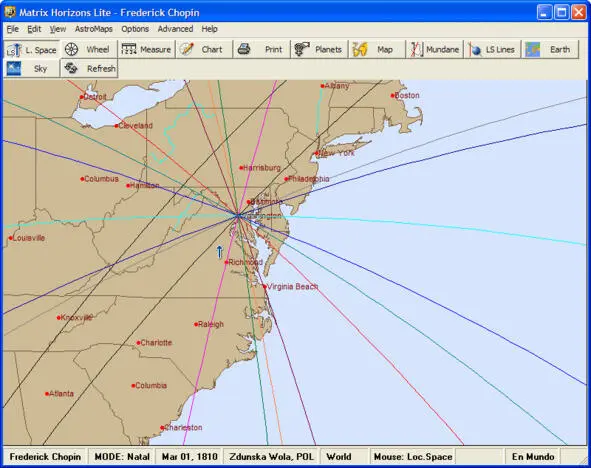
Task: Show LS Lines with globe icon
Action: tap(475, 49)
